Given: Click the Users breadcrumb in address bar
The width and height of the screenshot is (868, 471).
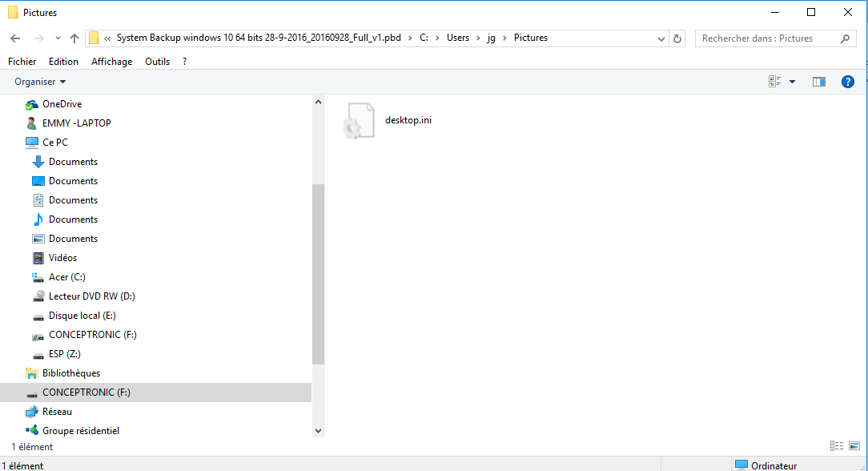Looking at the screenshot, I should pos(458,38).
